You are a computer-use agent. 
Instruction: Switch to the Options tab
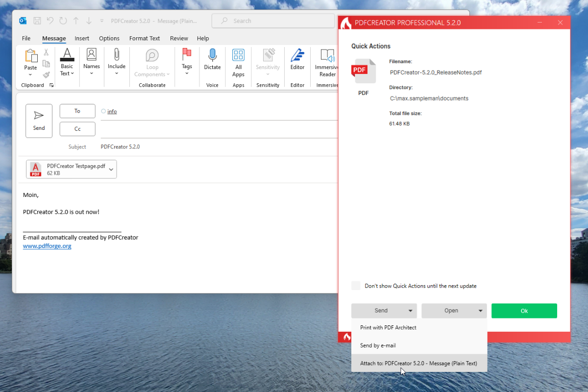click(x=109, y=38)
